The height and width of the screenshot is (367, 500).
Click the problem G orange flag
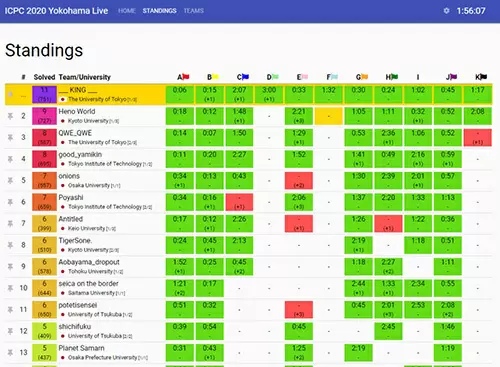click(x=364, y=77)
